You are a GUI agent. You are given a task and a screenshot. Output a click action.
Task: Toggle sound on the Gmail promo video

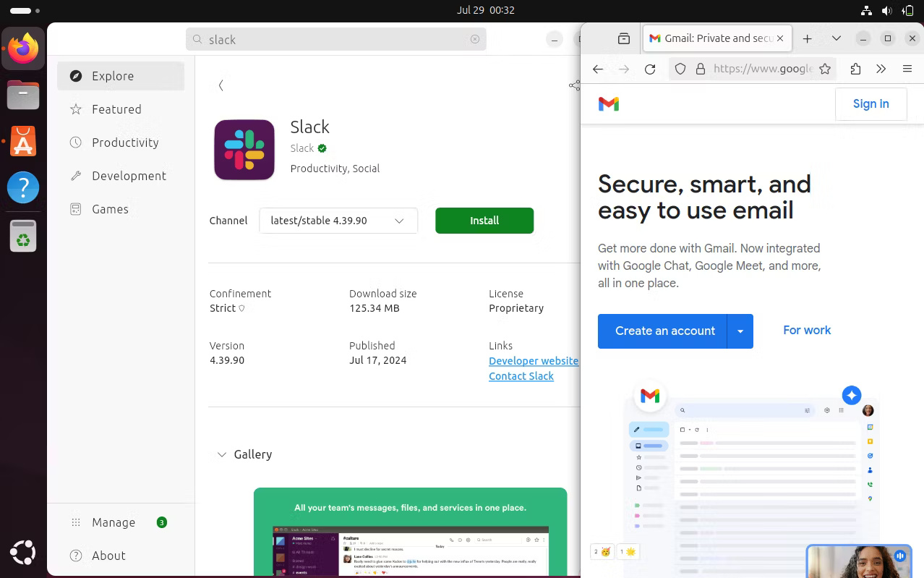pos(899,556)
